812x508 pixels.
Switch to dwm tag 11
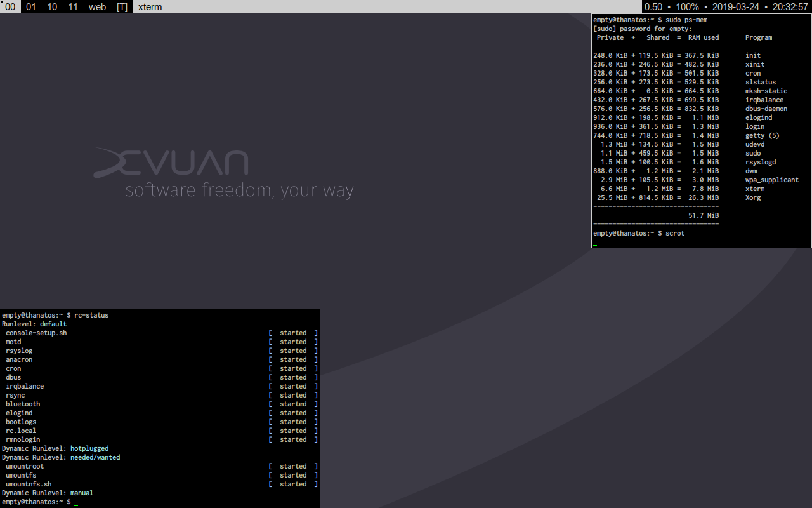coord(73,7)
